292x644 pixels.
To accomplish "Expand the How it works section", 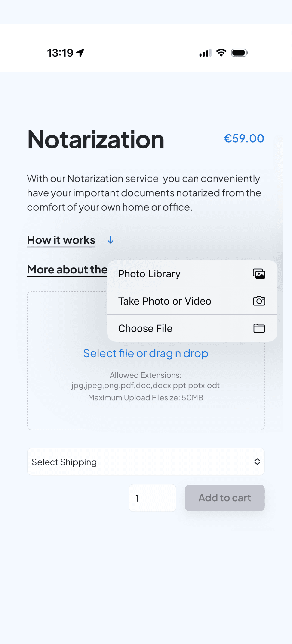I will pos(61,240).
